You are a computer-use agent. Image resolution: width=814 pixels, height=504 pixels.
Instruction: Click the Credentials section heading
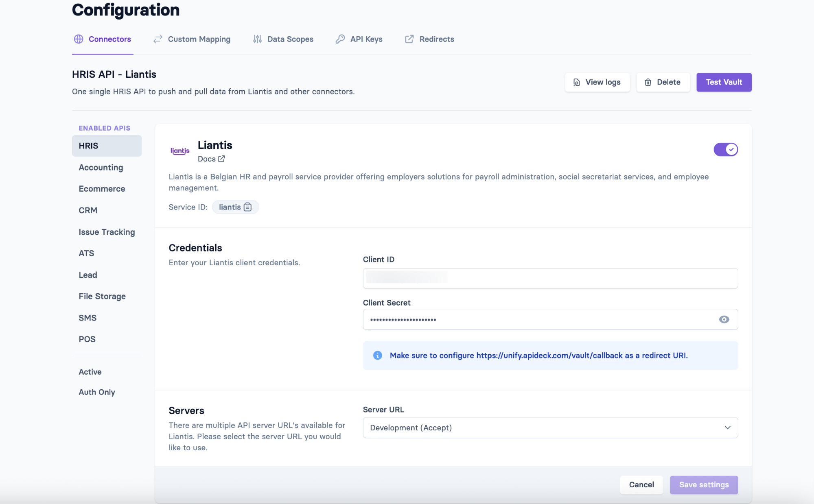[195, 248]
